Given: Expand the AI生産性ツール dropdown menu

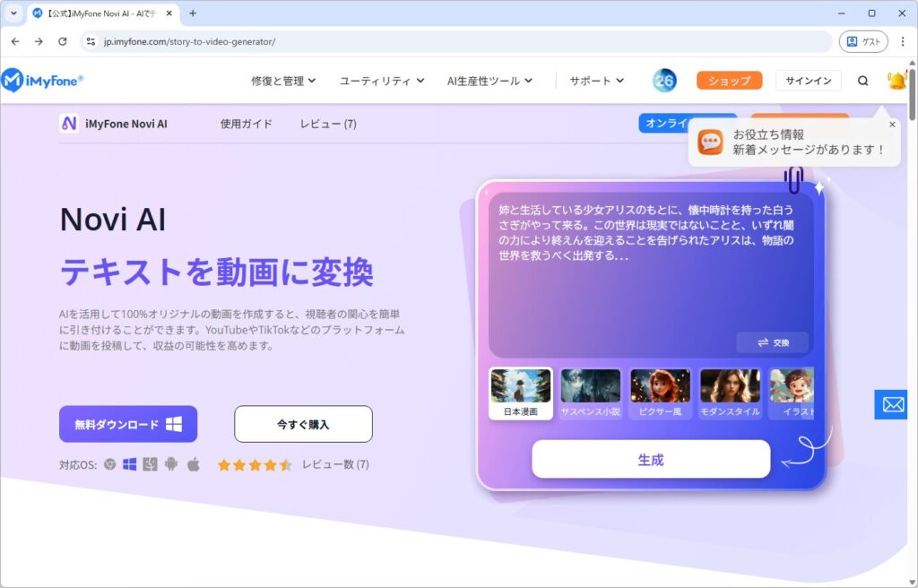Looking at the screenshot, I should click(489, 81).
